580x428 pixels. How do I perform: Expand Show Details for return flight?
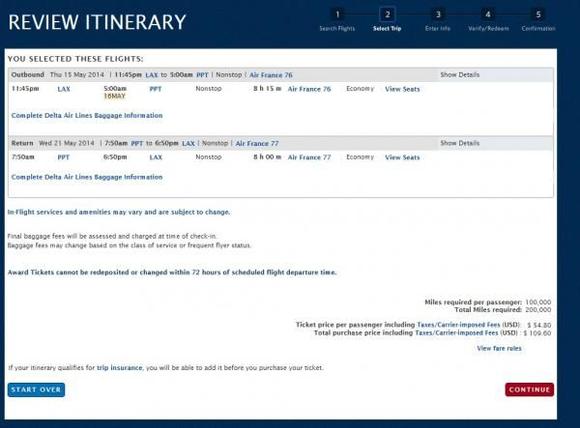click(x=460, y=143)
